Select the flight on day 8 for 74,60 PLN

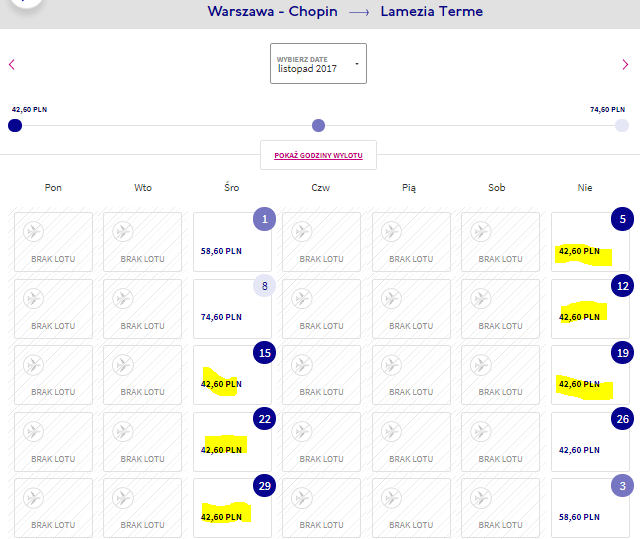pos(232,309)
